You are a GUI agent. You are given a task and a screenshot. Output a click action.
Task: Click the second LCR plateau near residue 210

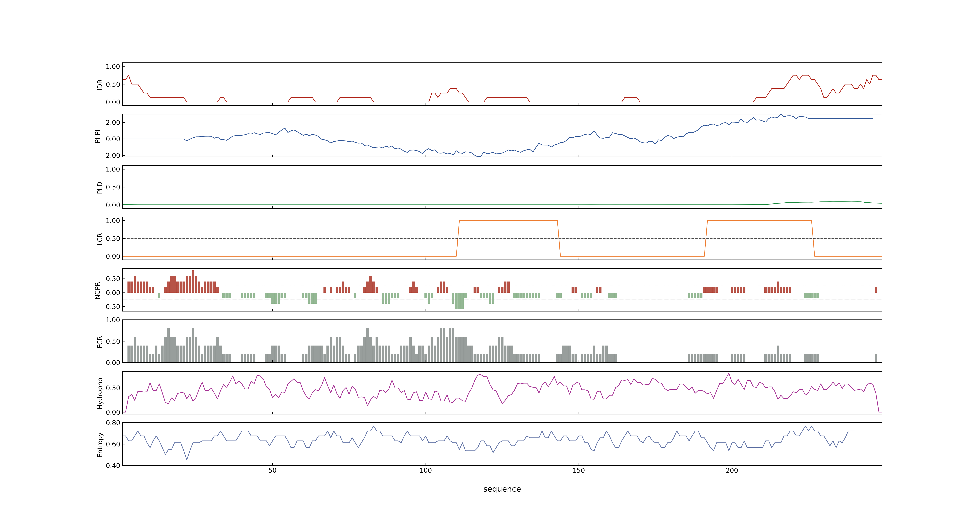(x=759, y=220)
